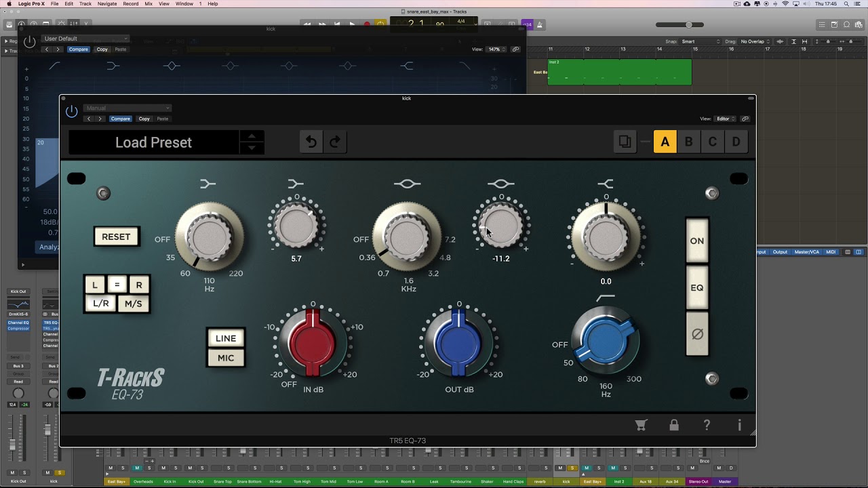This screenshot has width=868, height=488.
Task: Go to previous setting in EQ-73 header
Action: [88, 119]
